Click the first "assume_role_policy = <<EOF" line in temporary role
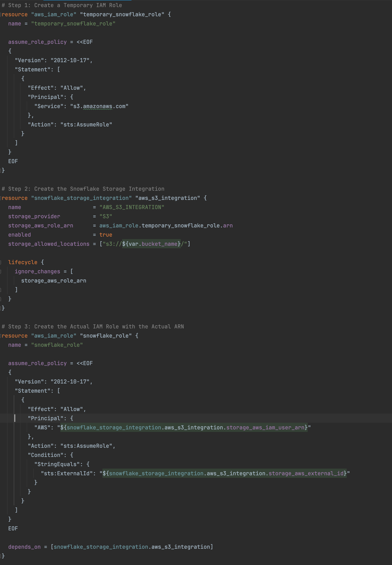Screen dimensions: 392x565 (x=50, y=42)
